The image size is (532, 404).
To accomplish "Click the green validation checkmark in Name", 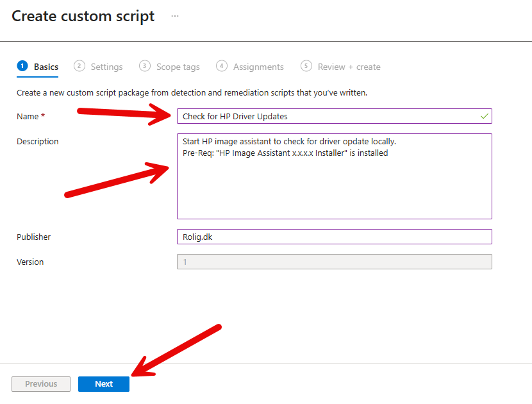I will (485, 116).
